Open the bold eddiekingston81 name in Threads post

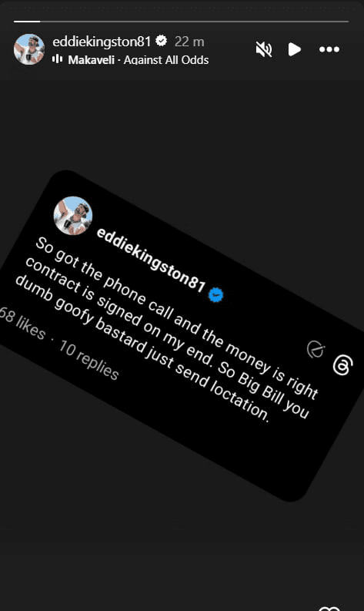151,260
